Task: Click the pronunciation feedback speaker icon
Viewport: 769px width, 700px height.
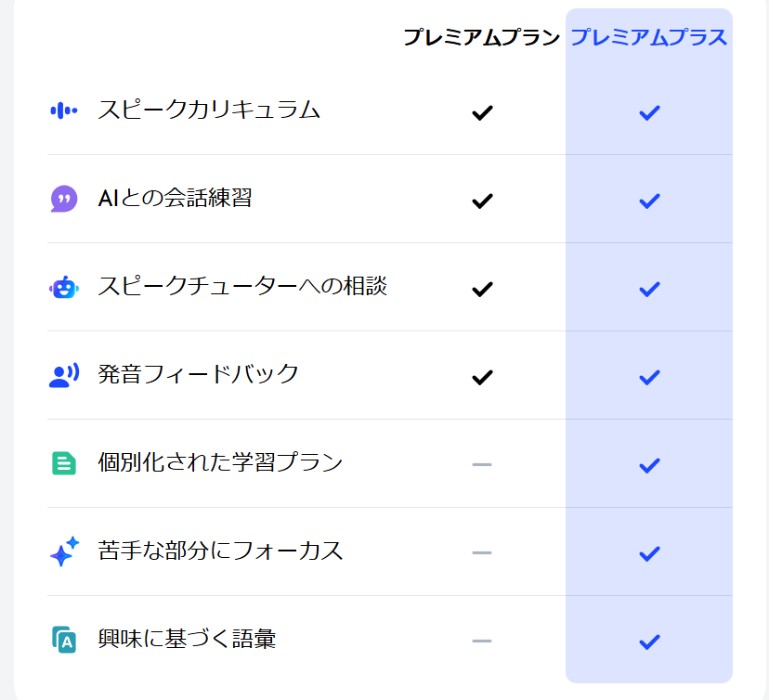Action: [64, 375]
